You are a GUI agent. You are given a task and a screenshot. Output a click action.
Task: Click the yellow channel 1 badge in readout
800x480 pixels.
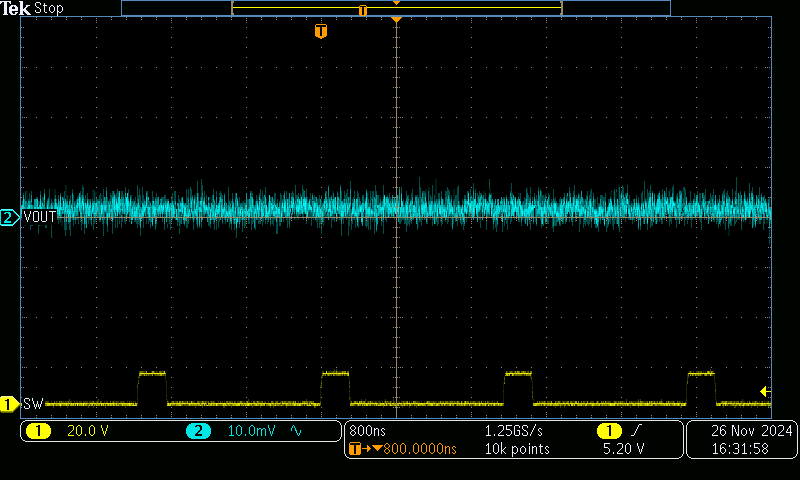click(x=39, y=431)
